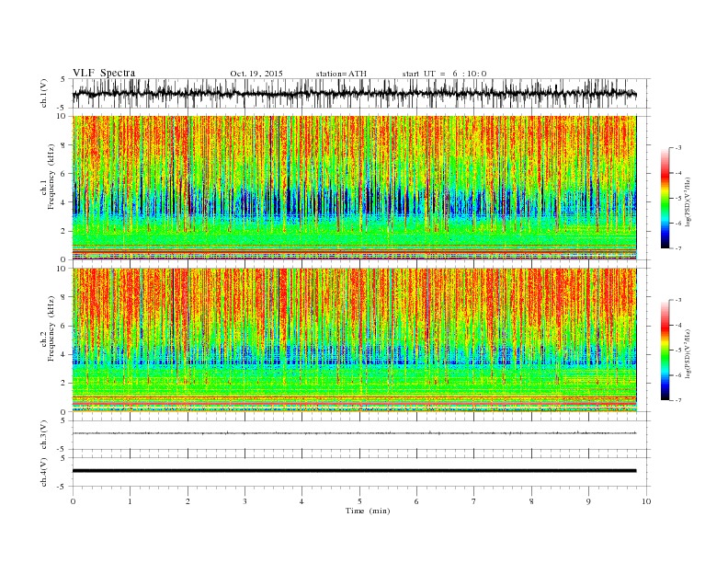Click the 'start UT = 6 :10: 0' header text

click(x=444, y=74)
